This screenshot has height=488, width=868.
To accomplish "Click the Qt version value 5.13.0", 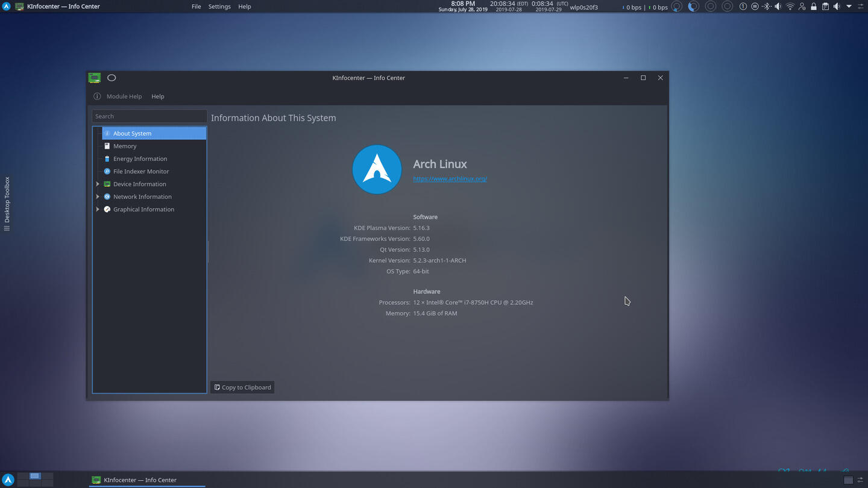I will [421, 249].
